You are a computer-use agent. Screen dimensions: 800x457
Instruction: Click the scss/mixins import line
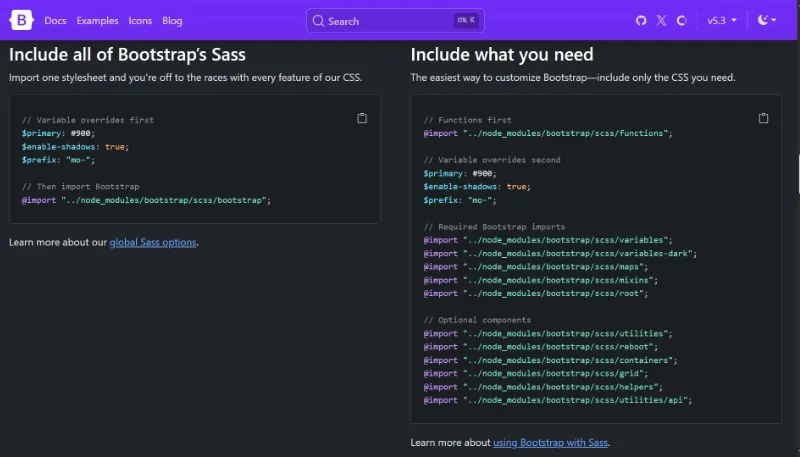[541, 280]
